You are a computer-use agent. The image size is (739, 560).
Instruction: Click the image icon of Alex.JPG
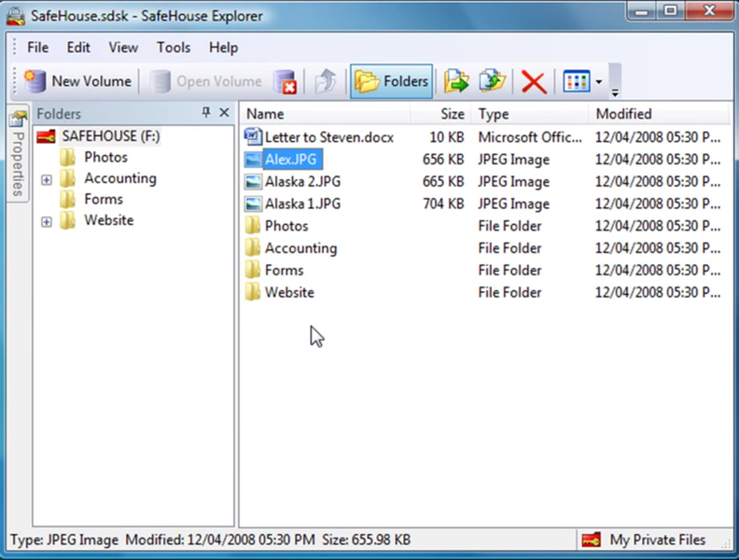253,160
